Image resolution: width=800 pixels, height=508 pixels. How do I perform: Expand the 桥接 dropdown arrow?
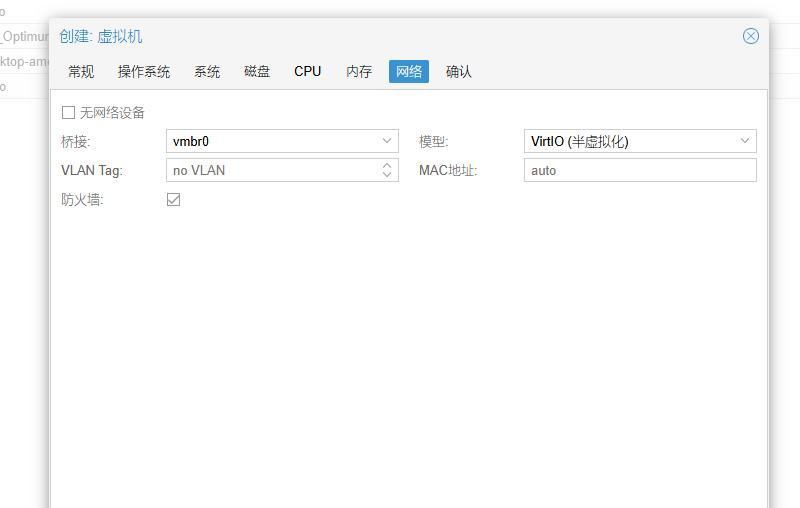pyautogui.click(x=387, y=141)
